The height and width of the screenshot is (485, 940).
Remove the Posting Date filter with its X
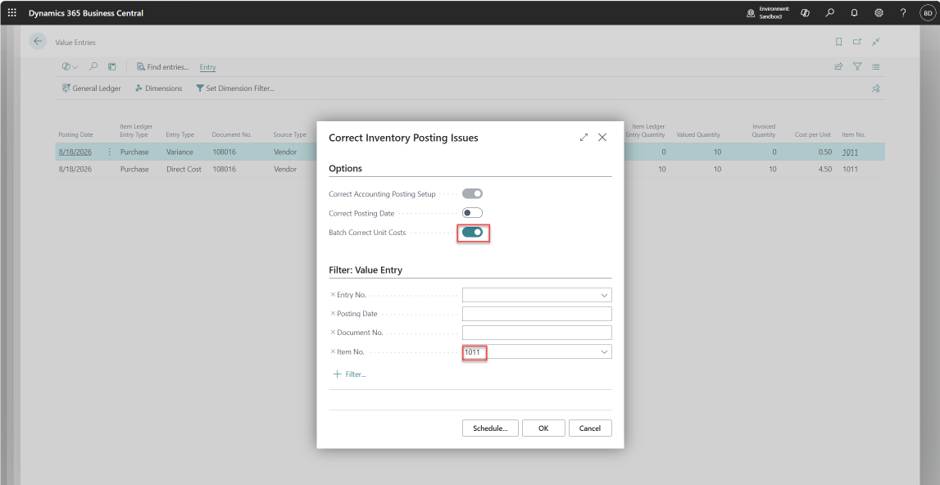point(333,314)
